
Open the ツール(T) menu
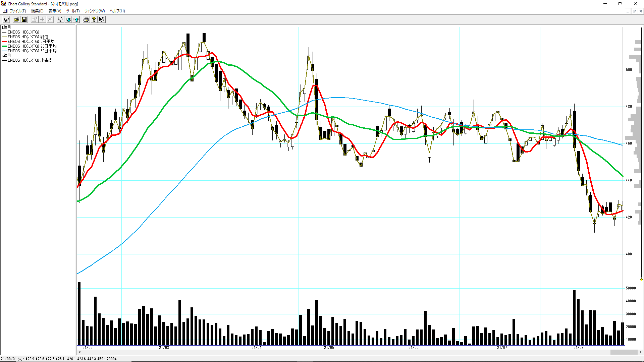click(x=73, y=11)
